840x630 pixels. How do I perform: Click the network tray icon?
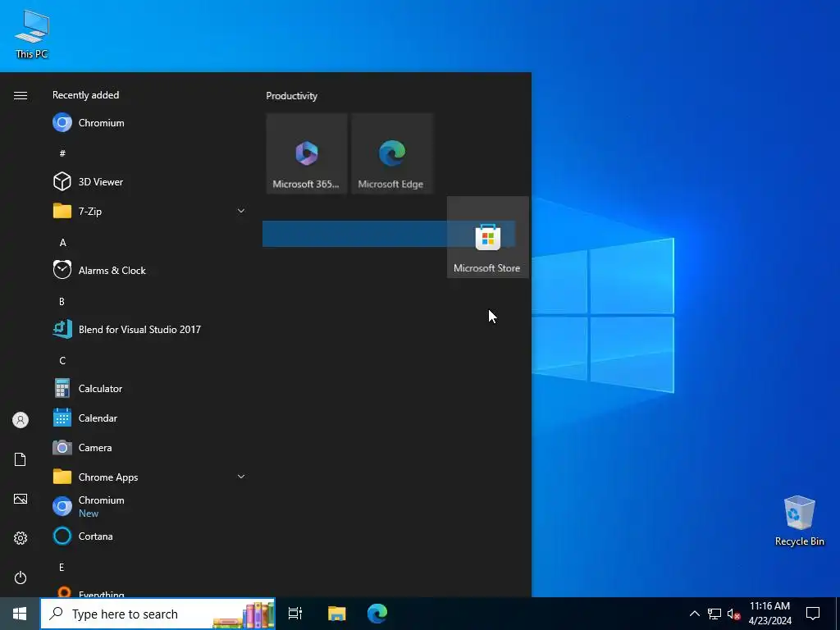(x=714, y=614)
